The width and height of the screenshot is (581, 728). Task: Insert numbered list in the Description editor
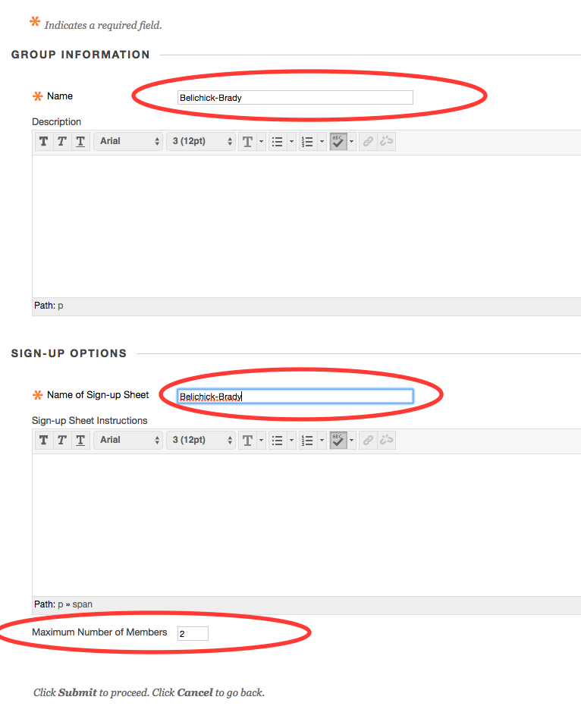coord(308,141)
